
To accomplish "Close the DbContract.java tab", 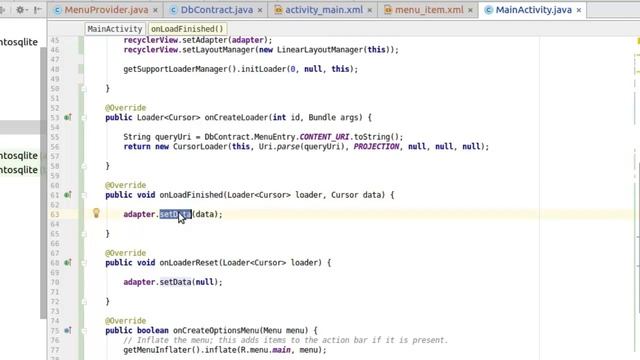I will tap(260, 10).
